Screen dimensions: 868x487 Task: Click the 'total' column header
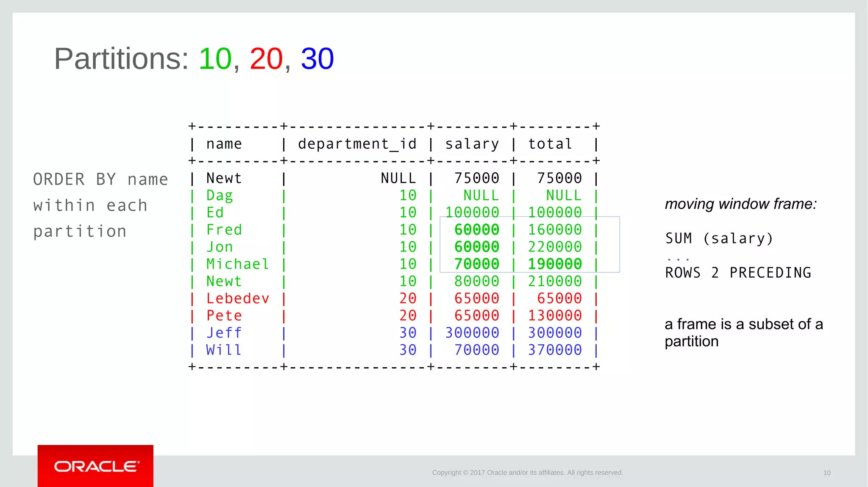click(x=550, y=144)
